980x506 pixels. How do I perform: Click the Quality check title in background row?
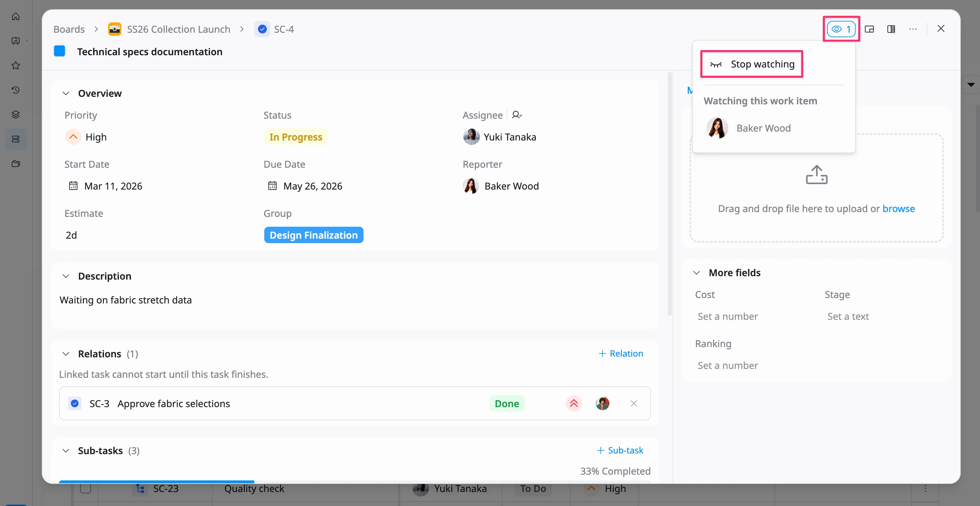tap(254, 489)
